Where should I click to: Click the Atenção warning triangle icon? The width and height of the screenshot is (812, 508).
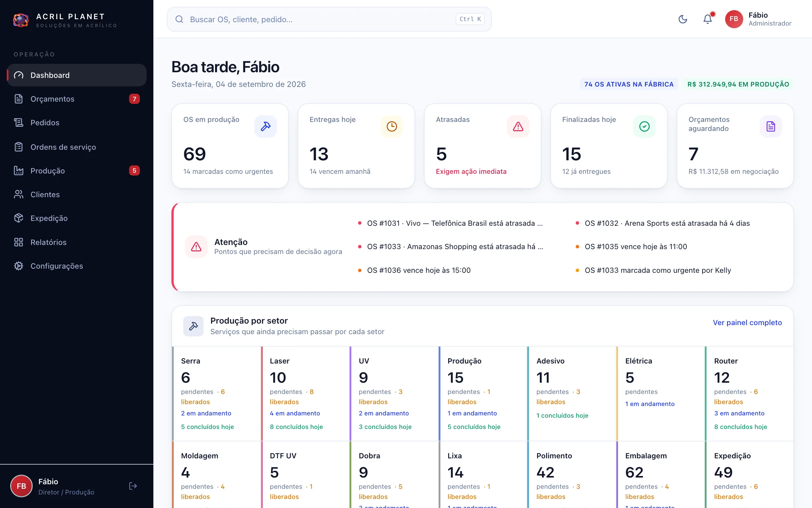click(x=196, y=246)
